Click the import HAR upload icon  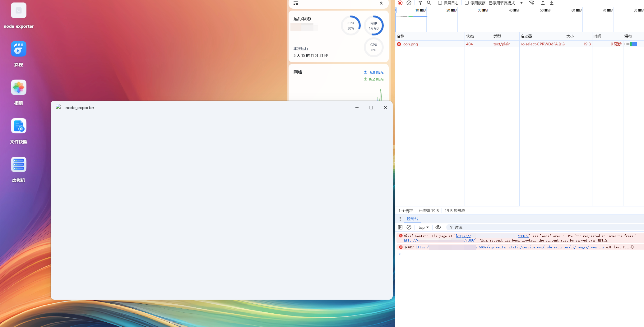[543, 3]
